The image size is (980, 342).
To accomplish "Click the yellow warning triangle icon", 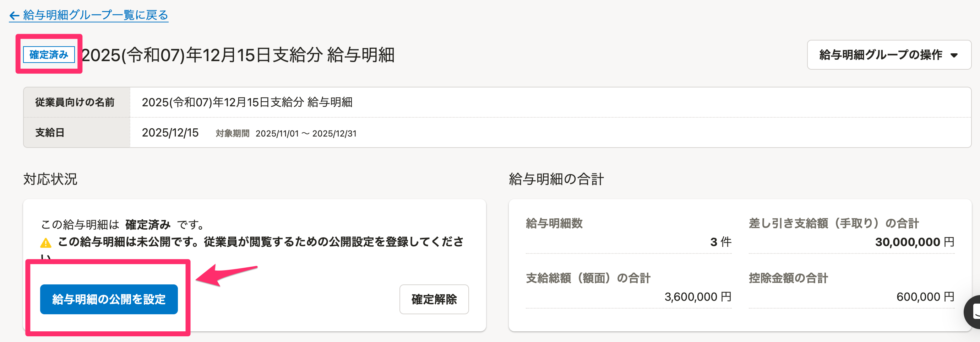I will point(46,242).
